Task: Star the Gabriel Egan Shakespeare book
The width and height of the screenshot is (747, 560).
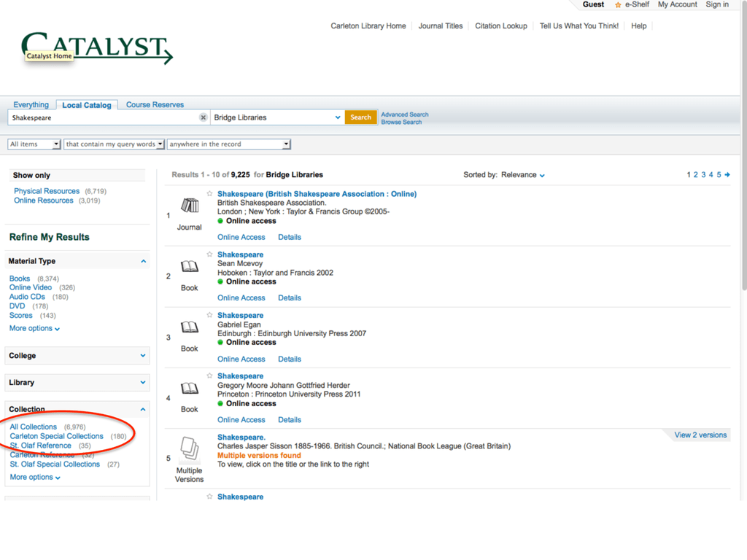Action: [209, 315]
